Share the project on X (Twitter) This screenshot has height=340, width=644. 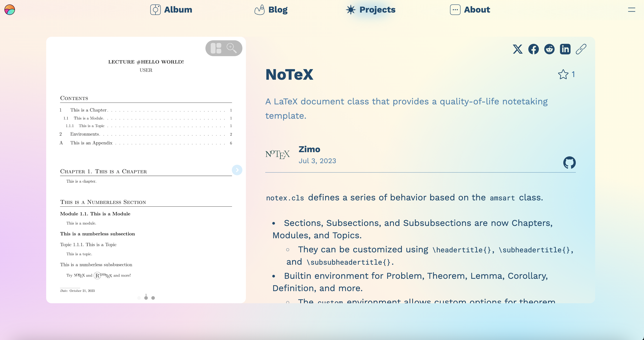coord(518,49)
